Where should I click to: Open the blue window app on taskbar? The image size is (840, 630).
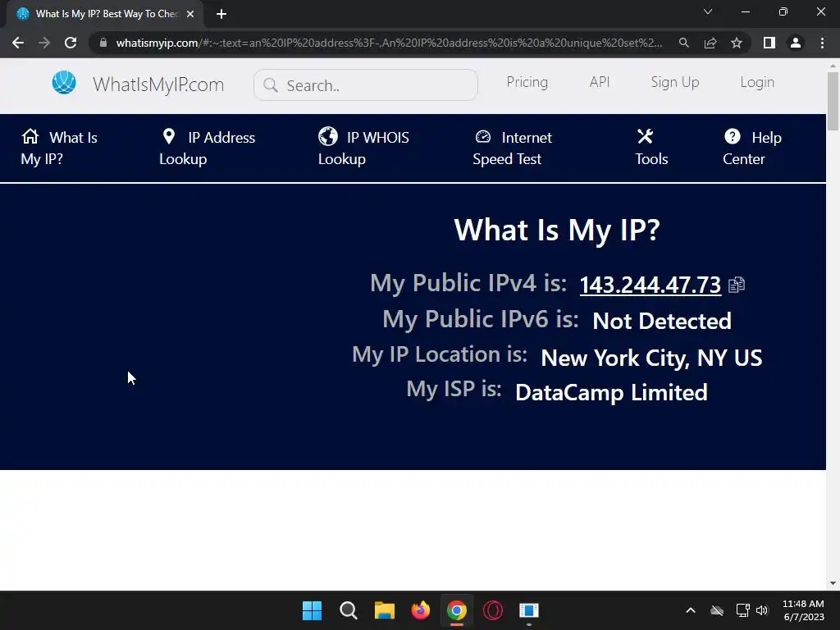coord(529,610)
